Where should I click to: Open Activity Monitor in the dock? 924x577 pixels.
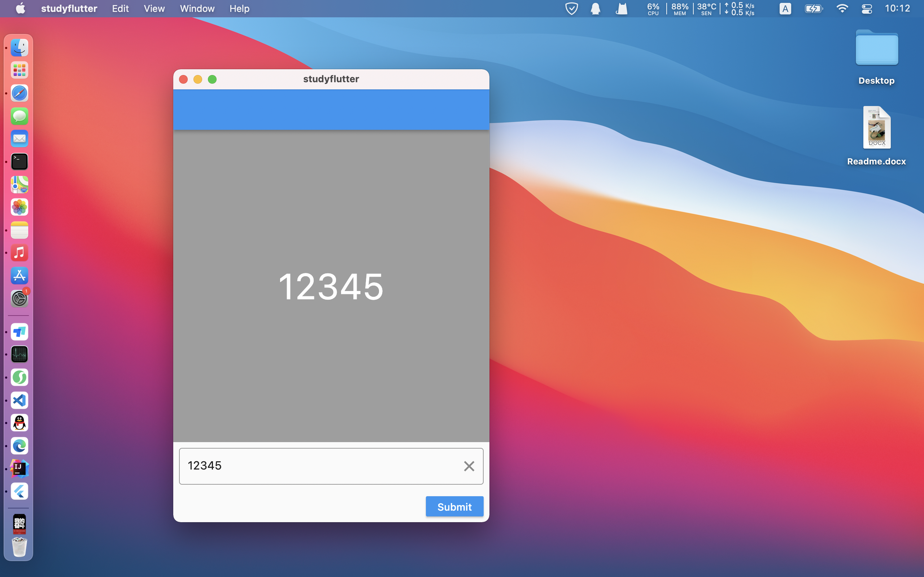tap(19, 354)
